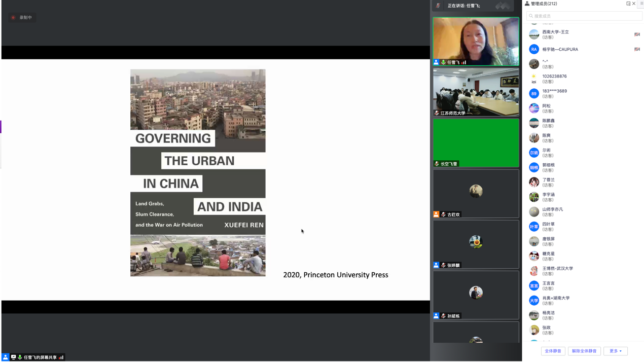Viewport: 644px width, 363px height.
Task: Click the muted mic icon on 长空飞雪 tile
Action: (437, 164)
